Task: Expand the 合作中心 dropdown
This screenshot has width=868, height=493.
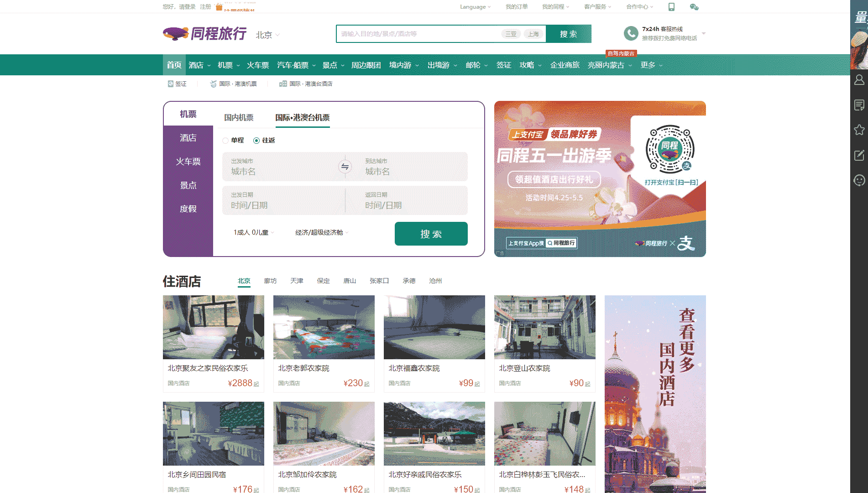Action: [x=639, y=7]
